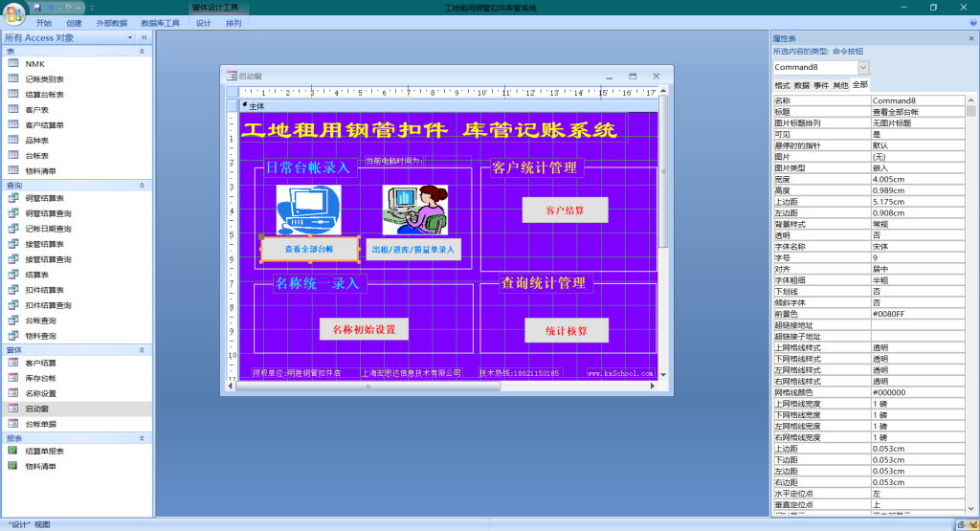
Task: Click the 名称初始设置 button on the form
Action: click(x=364, y=329)
